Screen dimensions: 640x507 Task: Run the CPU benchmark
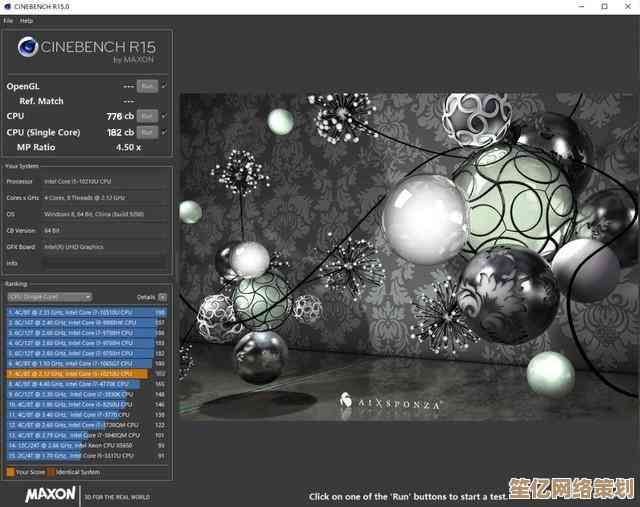point(147,116)
